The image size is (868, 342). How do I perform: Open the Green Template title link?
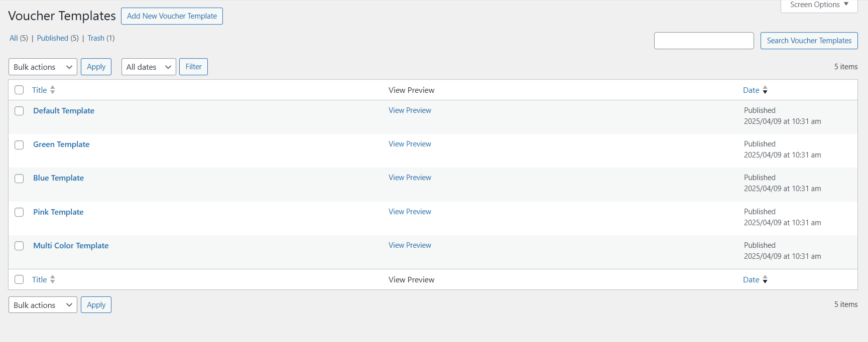click(61, 144)
